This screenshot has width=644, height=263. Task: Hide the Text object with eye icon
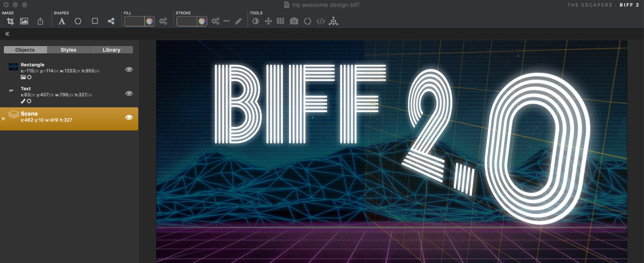129,93
